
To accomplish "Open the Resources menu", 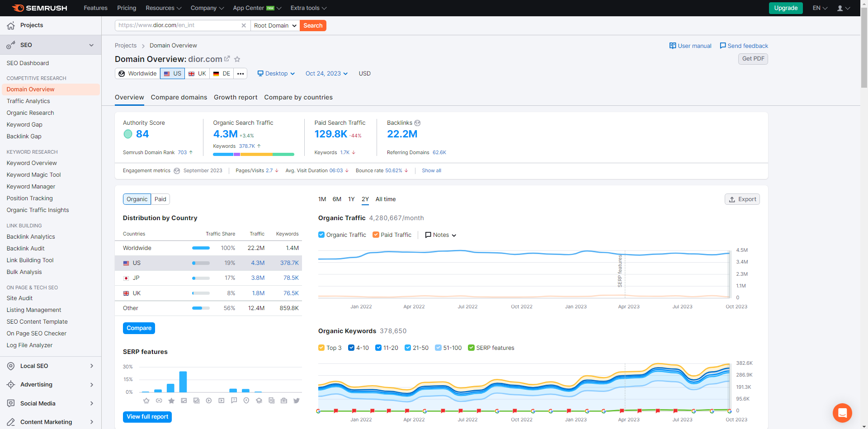I will coord(164,8).
